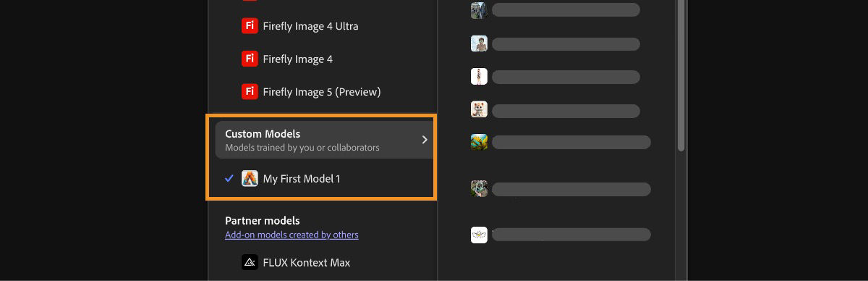The height and width of the screenshot is (281, 868).
Task: Open the Add-on models created by others link
Action: 292,235
